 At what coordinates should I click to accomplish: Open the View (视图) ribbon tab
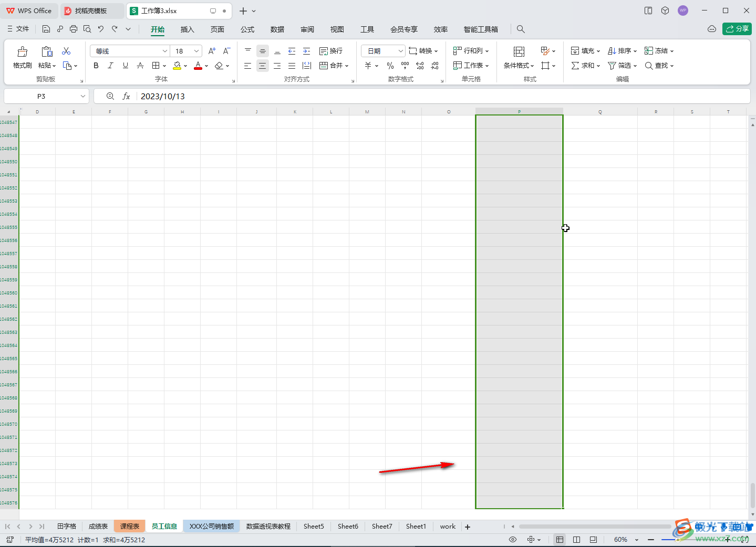(337, 29)
